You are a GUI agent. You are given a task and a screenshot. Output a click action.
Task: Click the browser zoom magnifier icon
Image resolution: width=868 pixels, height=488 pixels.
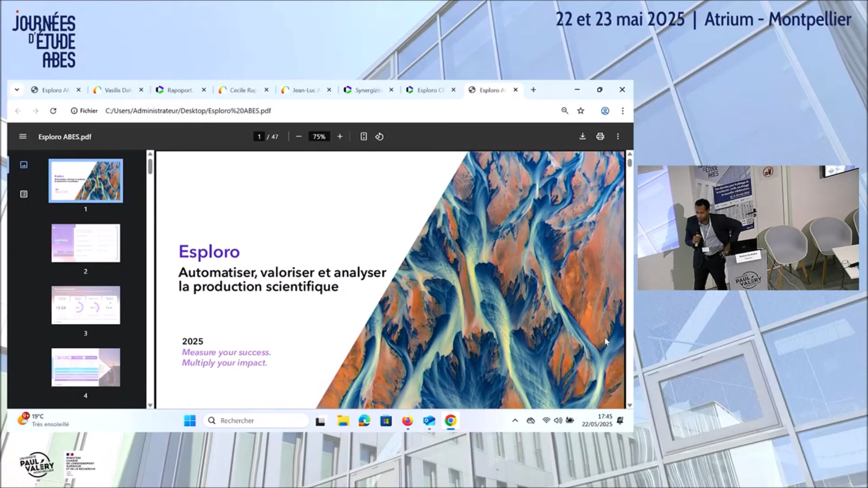565,111
